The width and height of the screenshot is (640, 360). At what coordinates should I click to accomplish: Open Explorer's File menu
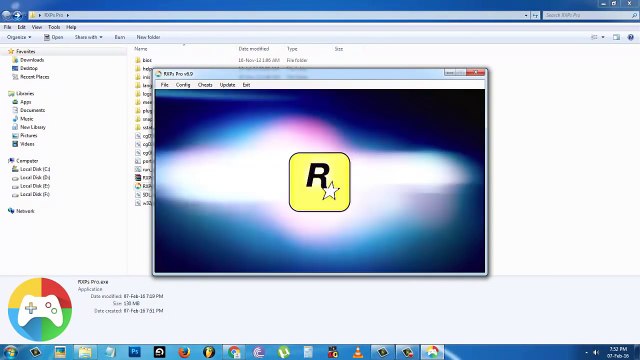7,27
